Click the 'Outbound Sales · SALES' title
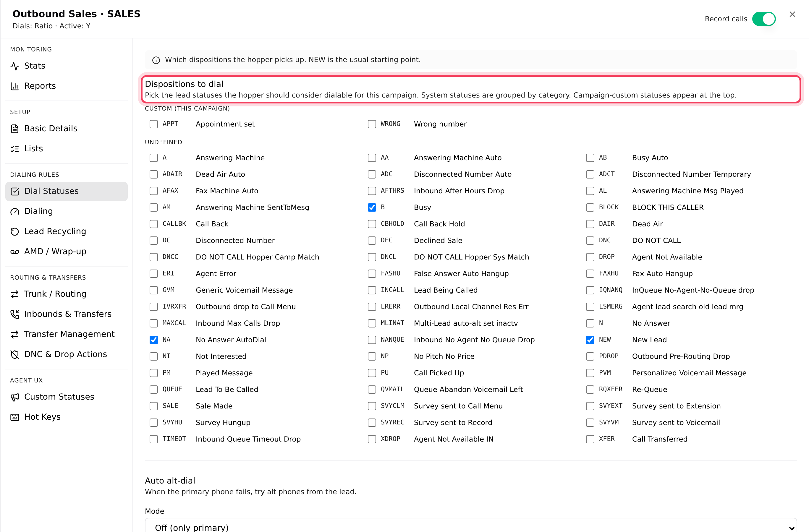This screenshot has width=809, height=532. (77, 14)
